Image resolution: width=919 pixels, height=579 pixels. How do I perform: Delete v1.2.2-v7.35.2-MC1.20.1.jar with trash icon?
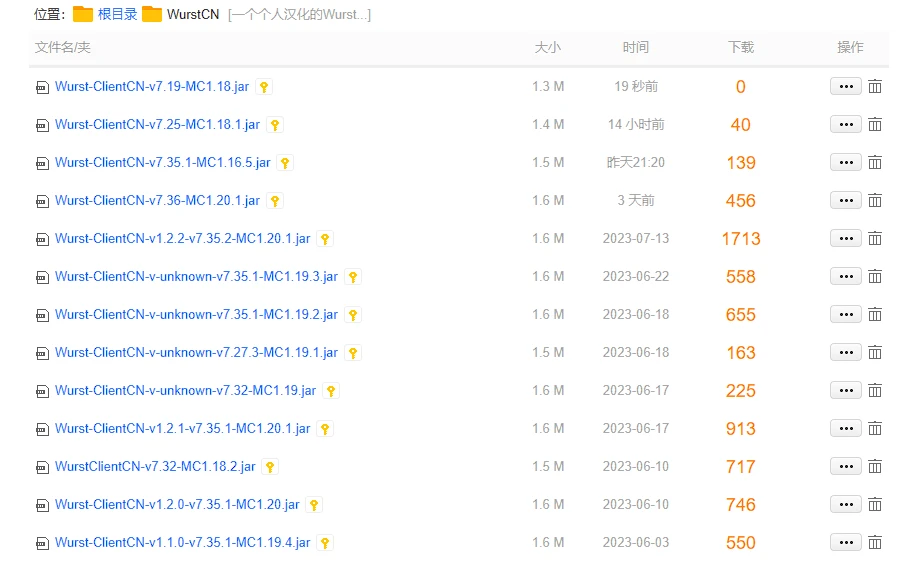point(875,239)
